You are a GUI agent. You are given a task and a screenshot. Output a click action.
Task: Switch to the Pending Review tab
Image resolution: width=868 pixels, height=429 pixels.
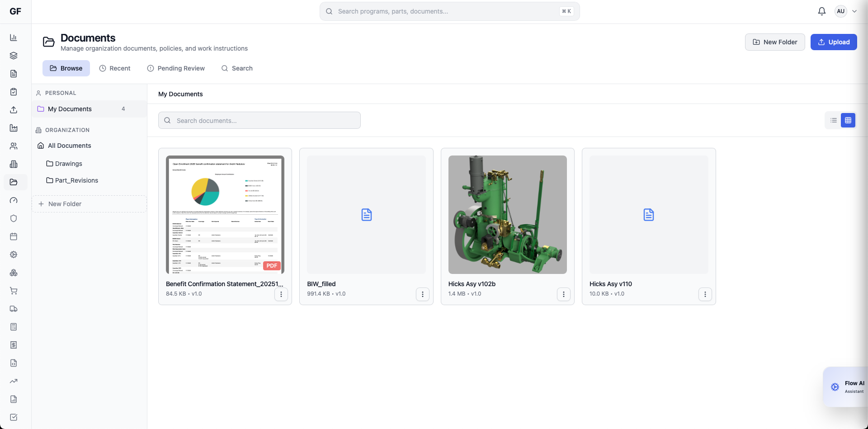pos(176,68)
